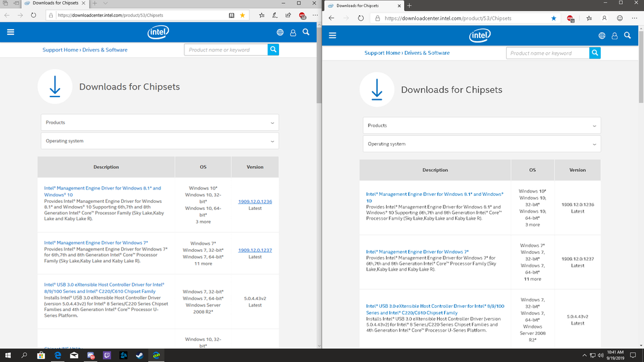Open Settings and more menu in the right Edge

point(634,18)
